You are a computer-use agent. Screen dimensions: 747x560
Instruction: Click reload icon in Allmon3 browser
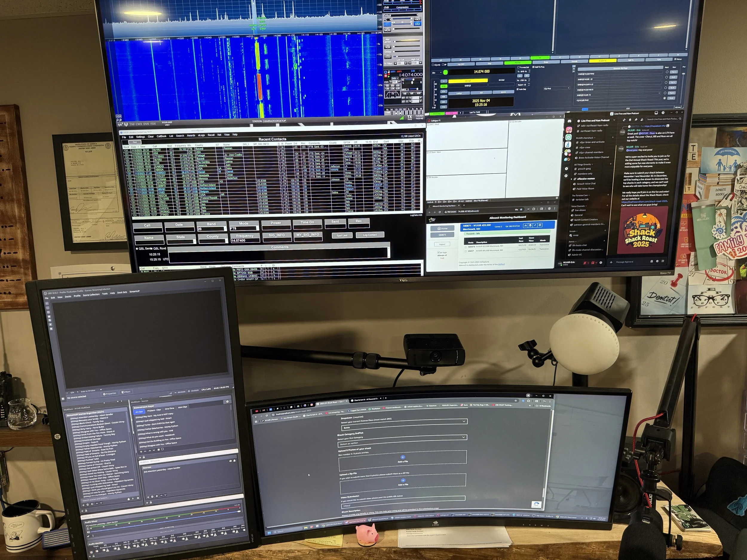pyautogui.click(x=440, y=212)
